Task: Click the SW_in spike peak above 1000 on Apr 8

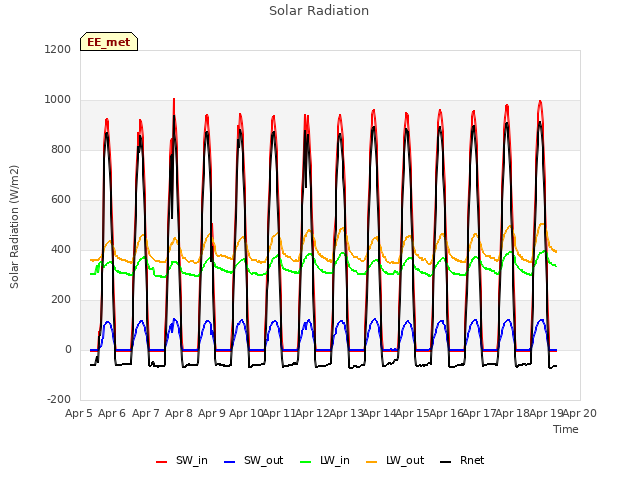Action: coord(174,99)
